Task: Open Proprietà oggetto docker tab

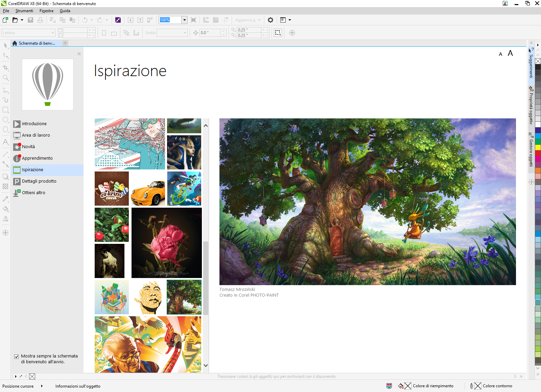Action: coord(531,106)
